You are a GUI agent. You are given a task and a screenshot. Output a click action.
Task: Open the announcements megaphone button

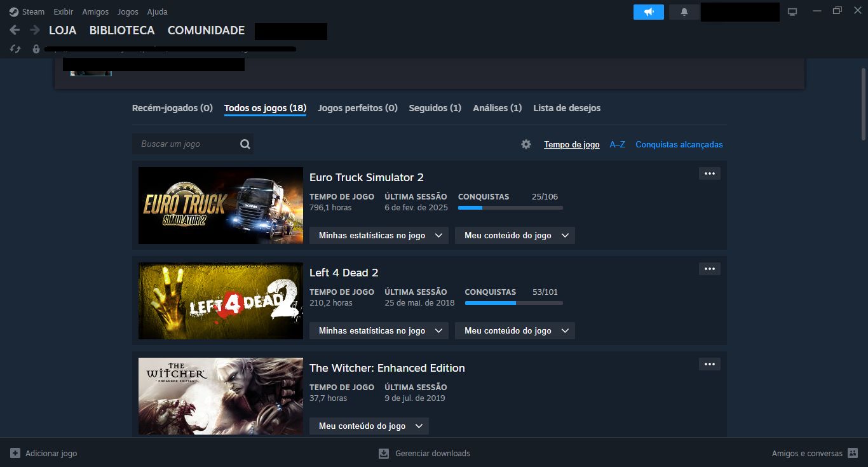(x=649, y=12)
